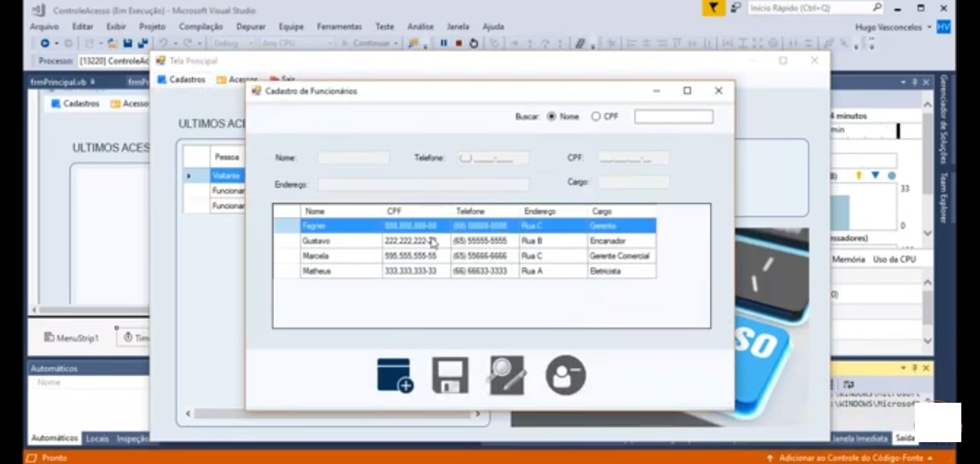This screenshot has height=464, width=980.
Task: Click the magnifier in Início Rápido box
Action: tap(877, 8)
